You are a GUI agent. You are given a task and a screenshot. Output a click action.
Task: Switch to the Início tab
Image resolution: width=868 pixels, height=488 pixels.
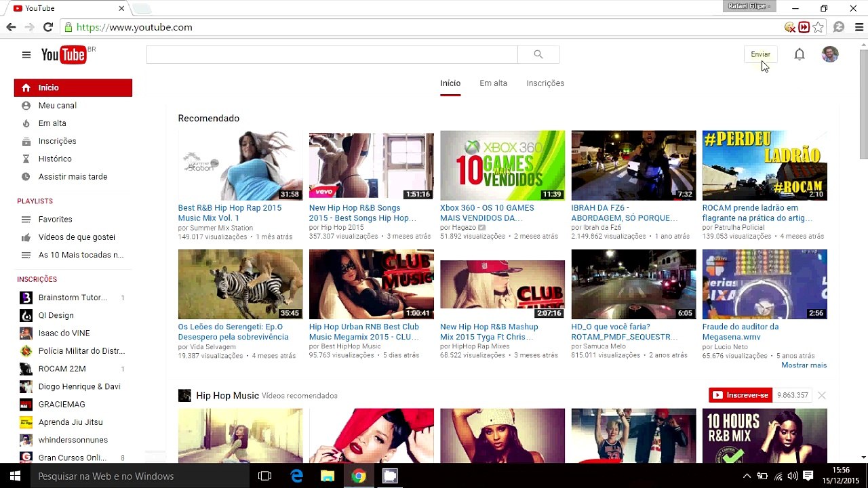(450, 83)
